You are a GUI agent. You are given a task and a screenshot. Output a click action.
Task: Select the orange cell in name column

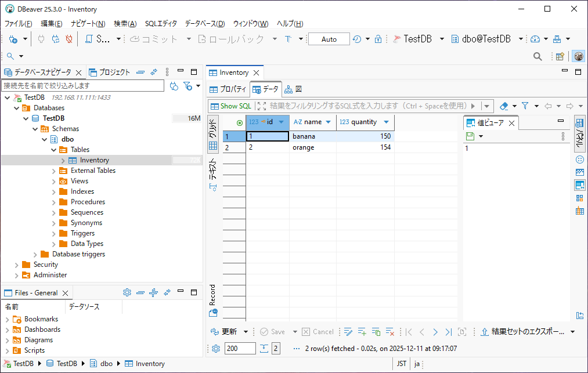[x=304, y=147]
